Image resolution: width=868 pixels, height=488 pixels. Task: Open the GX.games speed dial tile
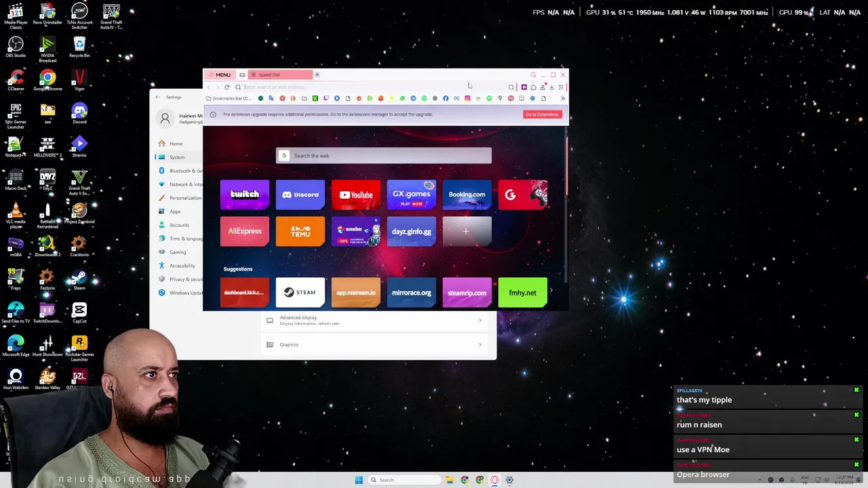[412, 195]
